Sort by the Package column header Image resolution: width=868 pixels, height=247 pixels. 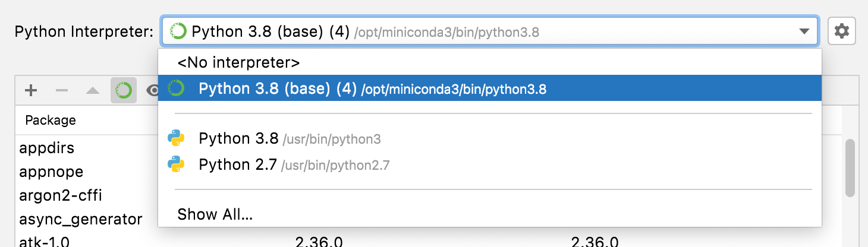51,120
